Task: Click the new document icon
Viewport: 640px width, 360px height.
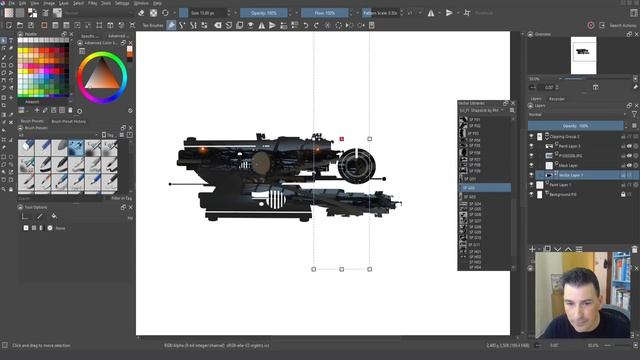Action: pos(9,25)
